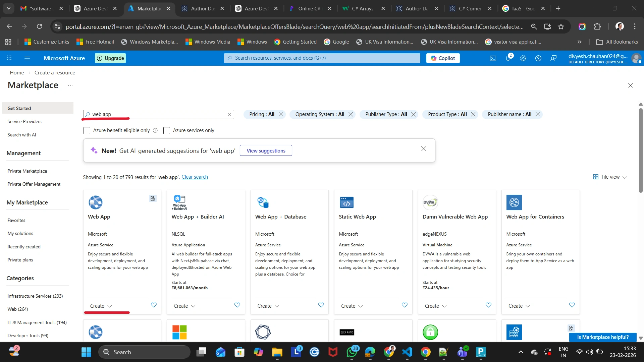Remove the Product Type filter

[x=473, y=115]
